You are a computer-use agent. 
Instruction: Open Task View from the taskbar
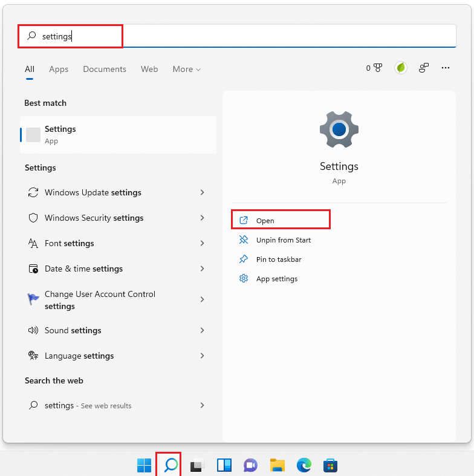pos(197,465)
